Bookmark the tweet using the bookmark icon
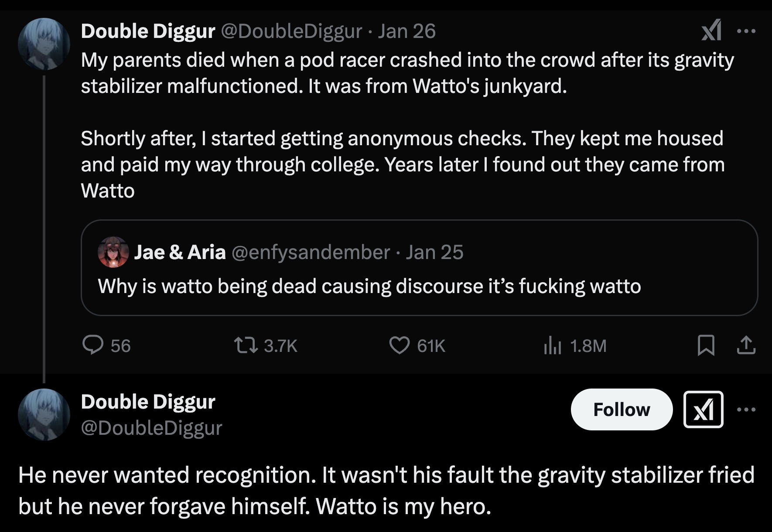This screenshot has width=772, height=532. click(x=707, y=346)
